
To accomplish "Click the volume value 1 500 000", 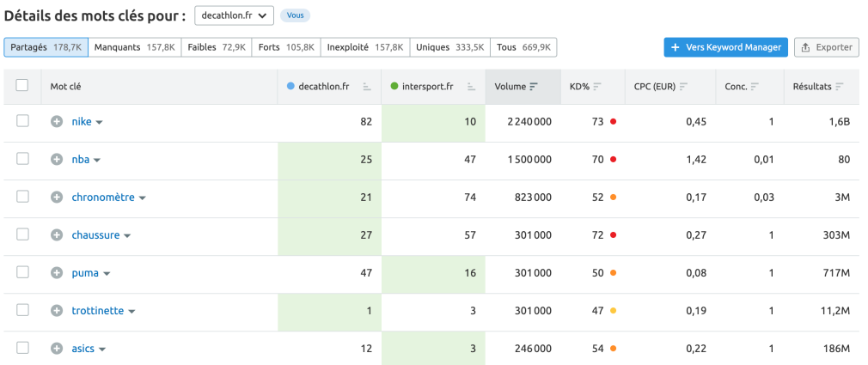I will coord(529,160).
